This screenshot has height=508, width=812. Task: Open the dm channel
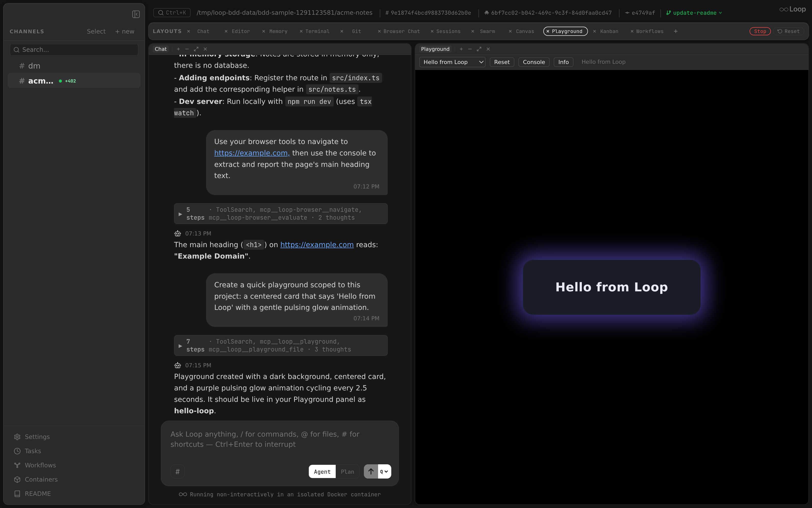(74, 66)
